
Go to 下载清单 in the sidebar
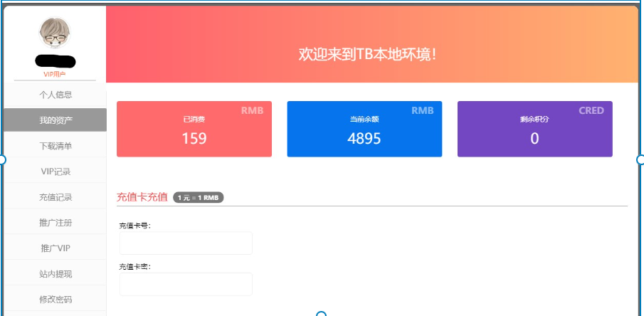pyautogui.click(x=55, y=146)
